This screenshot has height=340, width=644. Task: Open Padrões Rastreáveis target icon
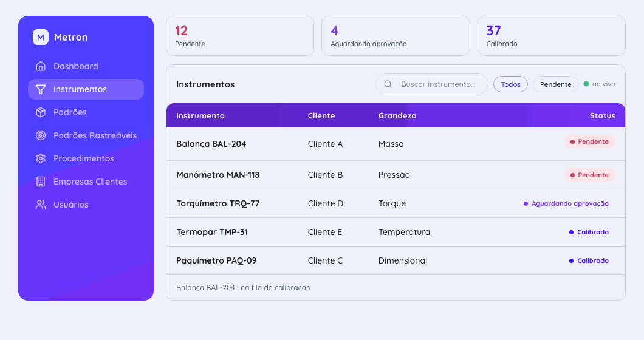point(41,135)
